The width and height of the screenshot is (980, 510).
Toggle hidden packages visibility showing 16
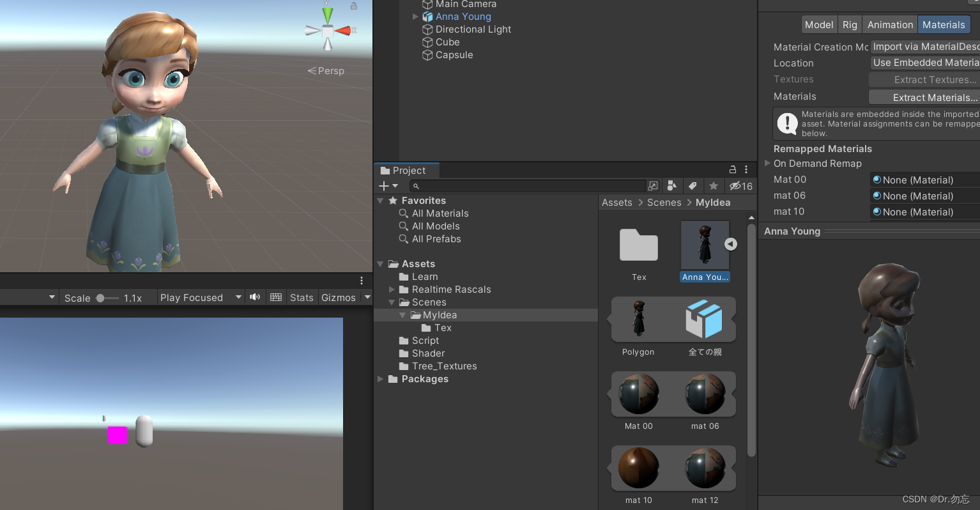(741, 186)
